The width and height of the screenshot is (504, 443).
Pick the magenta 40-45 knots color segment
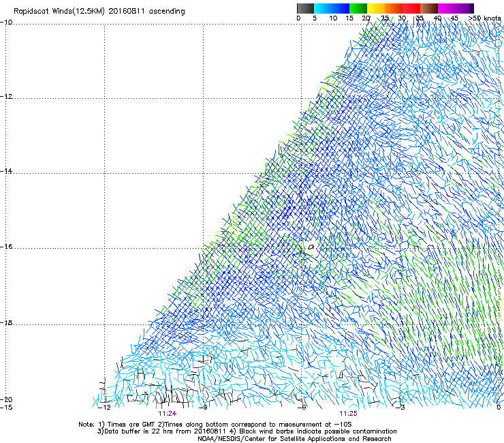point(447,8)
